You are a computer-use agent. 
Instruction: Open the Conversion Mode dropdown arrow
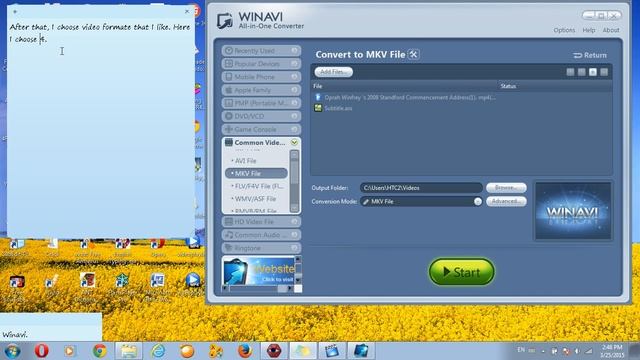click(x=478, y=202)
